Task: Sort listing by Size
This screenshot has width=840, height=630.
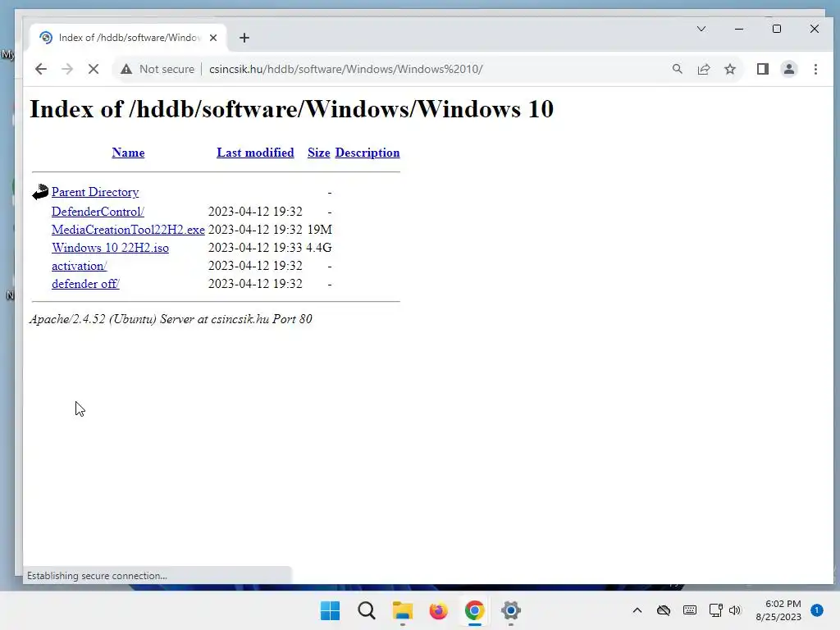Action: pyautogui.click(x=319, y=153)
